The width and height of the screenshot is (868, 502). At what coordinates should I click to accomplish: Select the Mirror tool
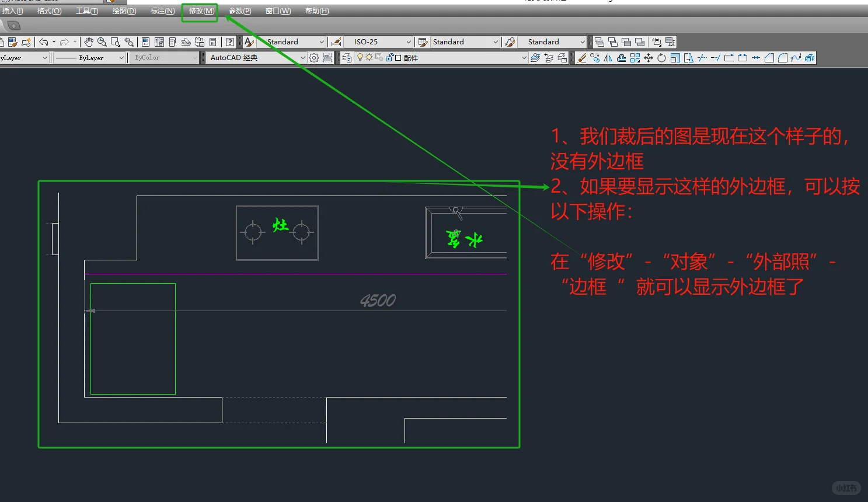608,57
